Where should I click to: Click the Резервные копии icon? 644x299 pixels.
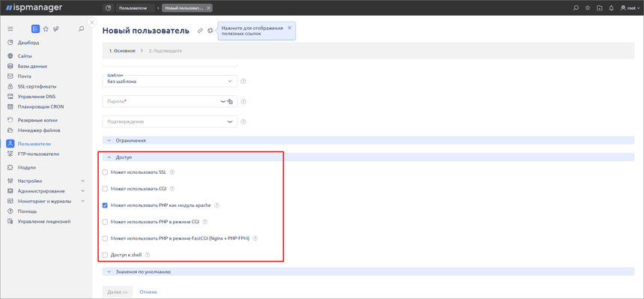point(10,120)
